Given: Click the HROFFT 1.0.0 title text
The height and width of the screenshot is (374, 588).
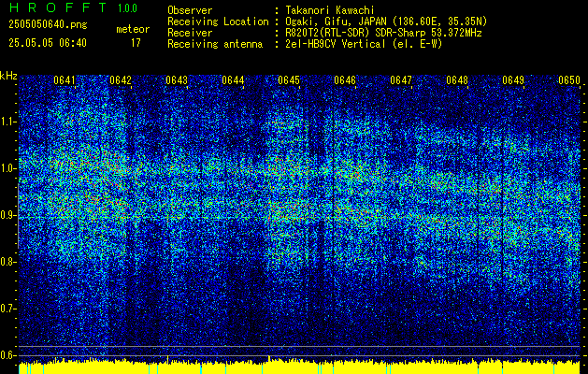Looking at the screenshot, I should pos(73,7).
